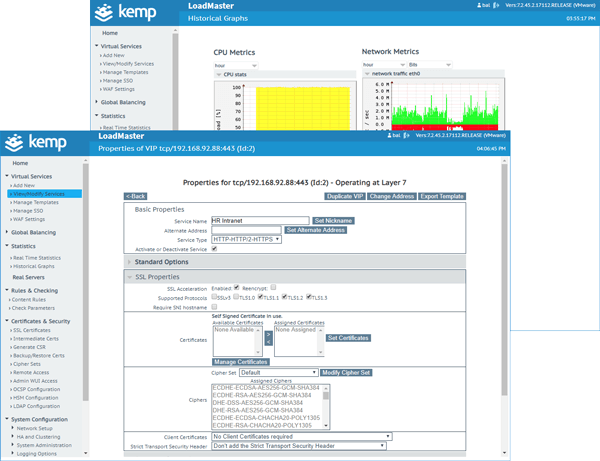
Task: Click the Service Name input field
Action: pyautogui.click(x=260, y=221)
